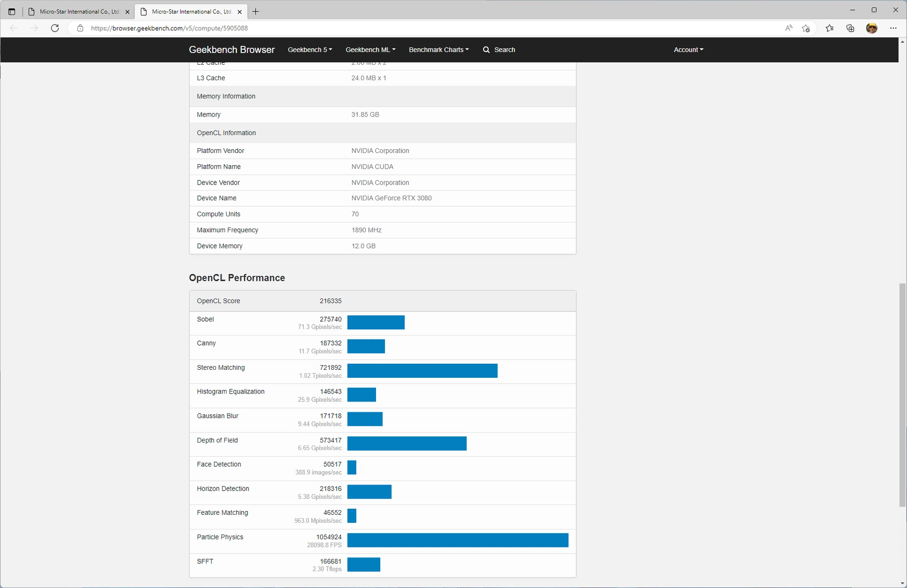
Task: Open browser Settings and more menu
Action: click(x=893, y=28)
